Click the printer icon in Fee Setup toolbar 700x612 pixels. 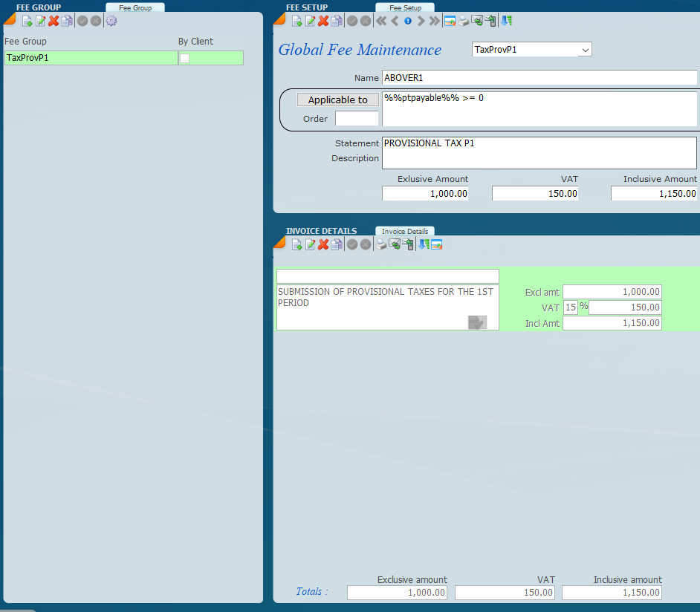click(463, 21)
